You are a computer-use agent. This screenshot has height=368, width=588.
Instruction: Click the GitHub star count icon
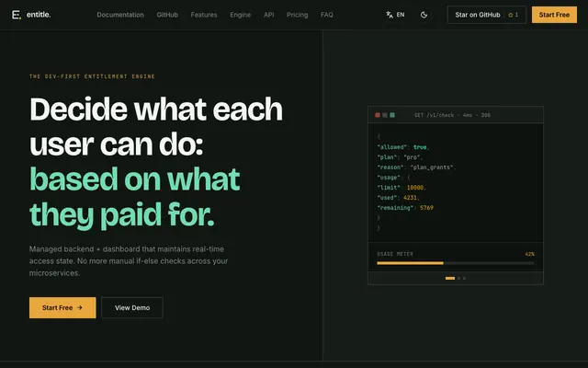(x=511, y=15)
